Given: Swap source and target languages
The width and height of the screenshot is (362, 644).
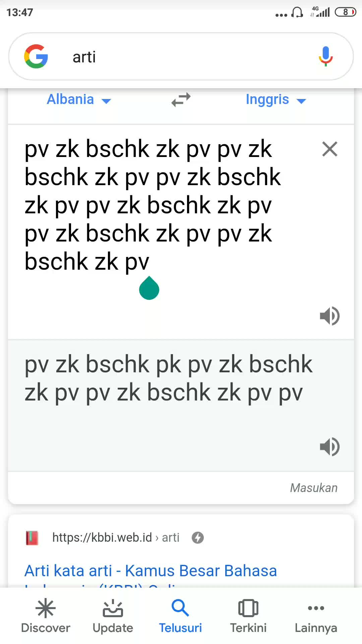Looking at the screenshot, I should [x=181, y=100].
